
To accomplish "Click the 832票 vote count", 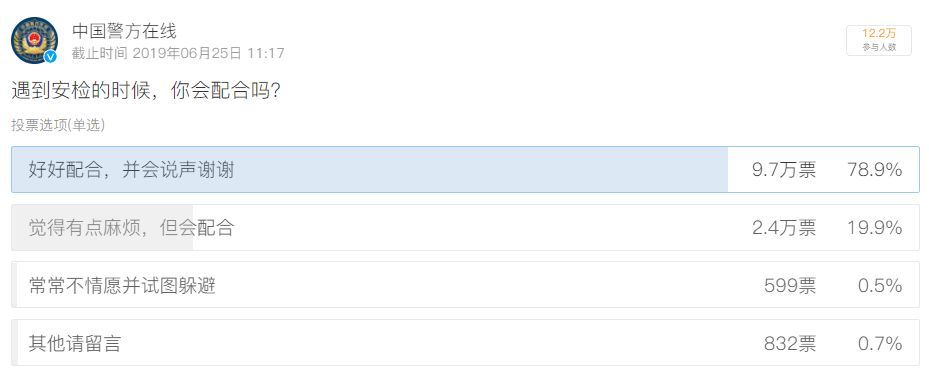I will tap(790, 343).
